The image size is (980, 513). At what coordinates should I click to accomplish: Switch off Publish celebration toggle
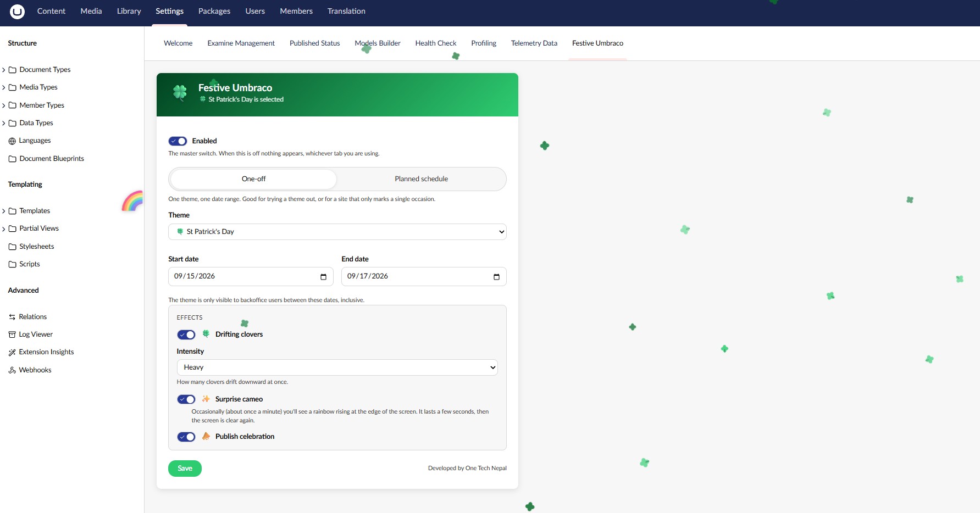point(186,437)
